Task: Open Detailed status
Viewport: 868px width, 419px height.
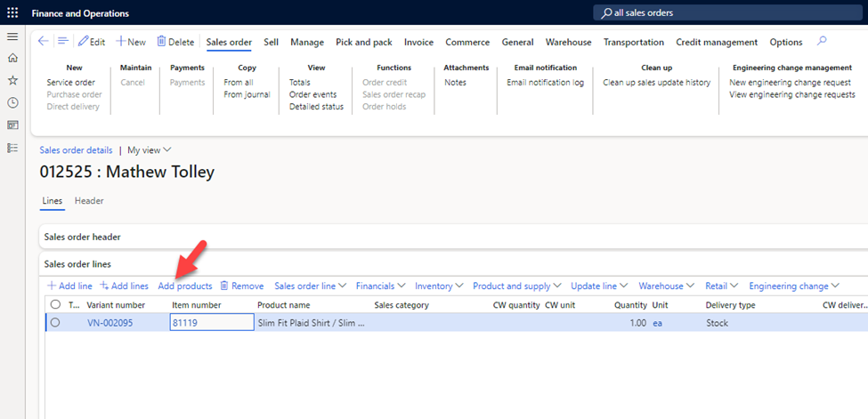Action: tap(317, 107)
